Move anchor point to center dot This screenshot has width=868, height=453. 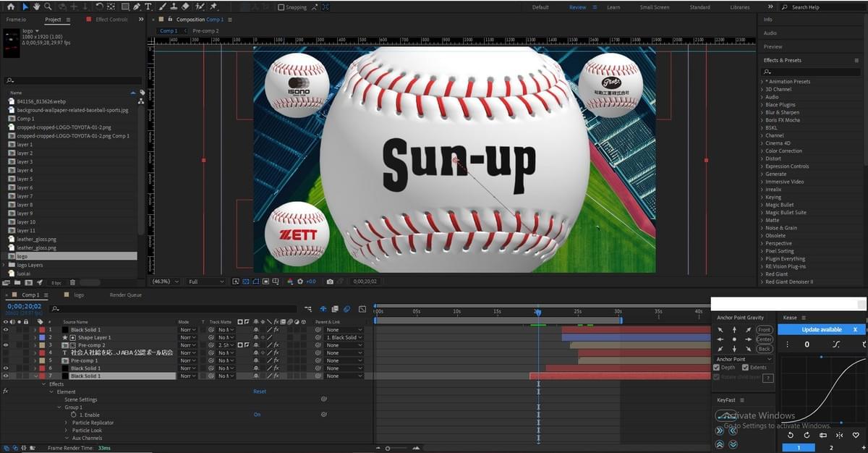coord(734,339)
